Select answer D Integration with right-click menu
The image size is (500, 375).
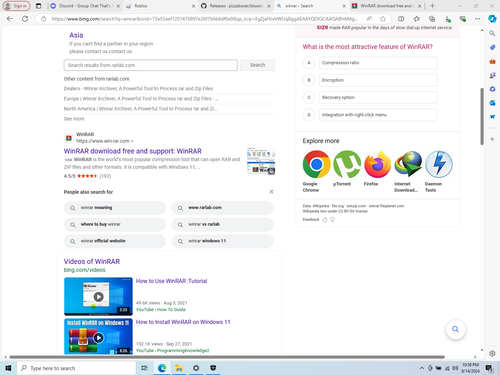pyautogui.click(x=378, y=115)
